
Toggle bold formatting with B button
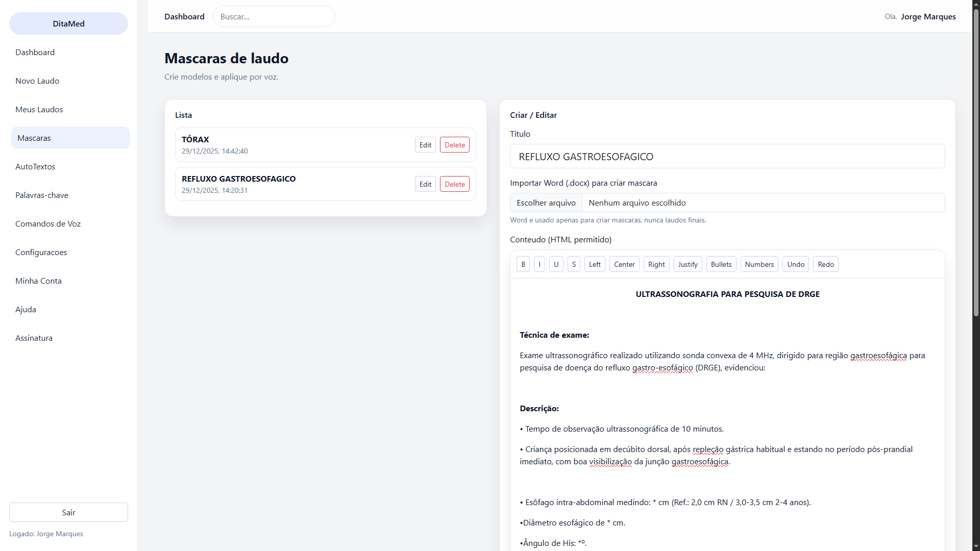523,264
